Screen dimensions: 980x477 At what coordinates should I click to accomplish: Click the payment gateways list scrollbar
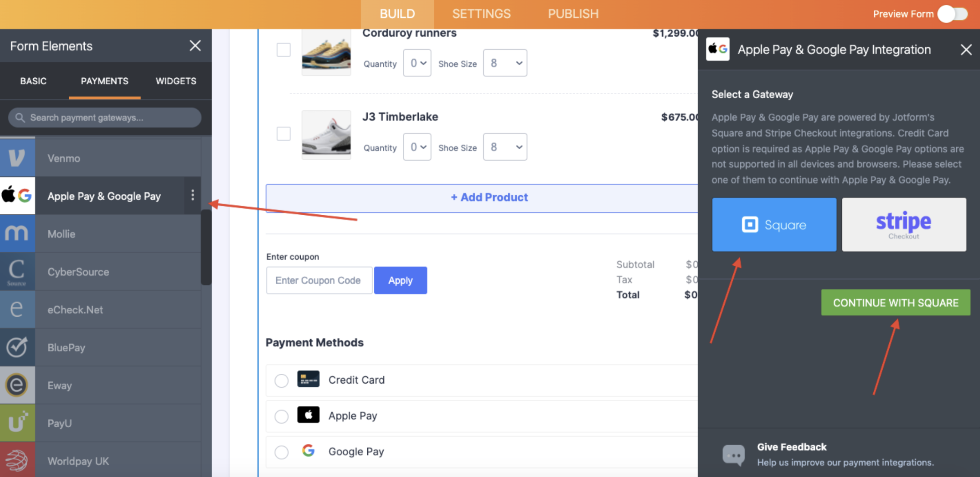206,247
